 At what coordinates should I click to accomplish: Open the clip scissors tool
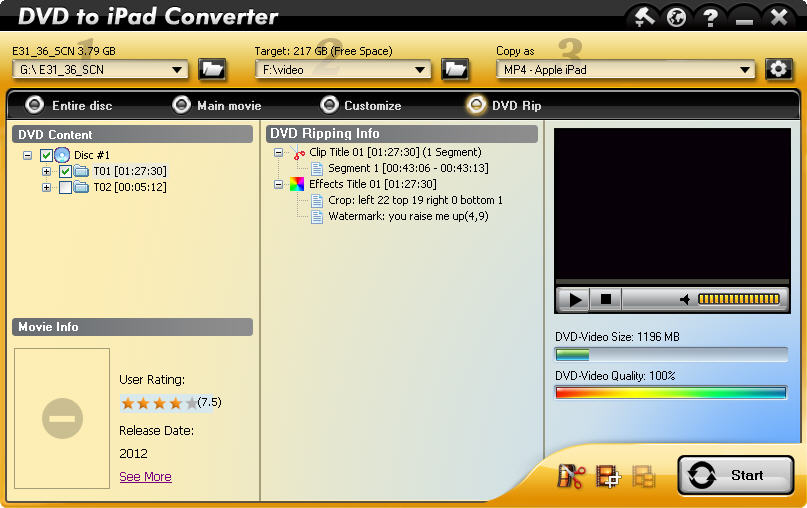pyautogui.click(x=571, y=476)
